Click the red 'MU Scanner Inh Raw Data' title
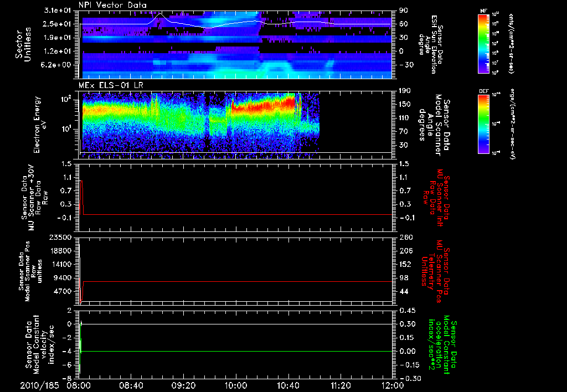Screen dimensions: 567x392 [436, 198]
